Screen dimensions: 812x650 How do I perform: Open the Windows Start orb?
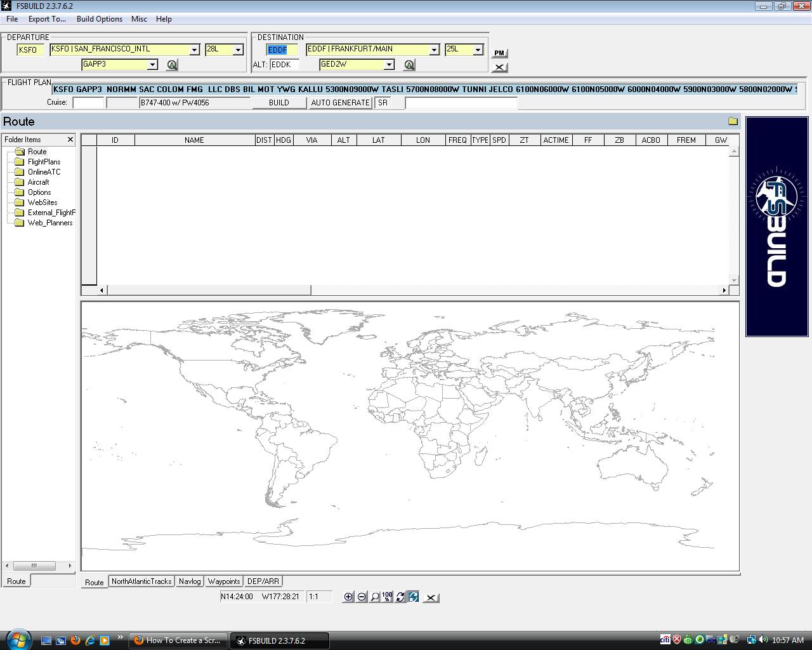[17, 639]
